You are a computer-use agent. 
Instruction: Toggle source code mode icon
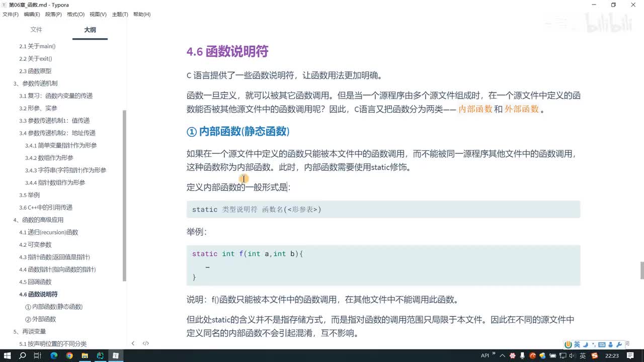coord(146,343)
